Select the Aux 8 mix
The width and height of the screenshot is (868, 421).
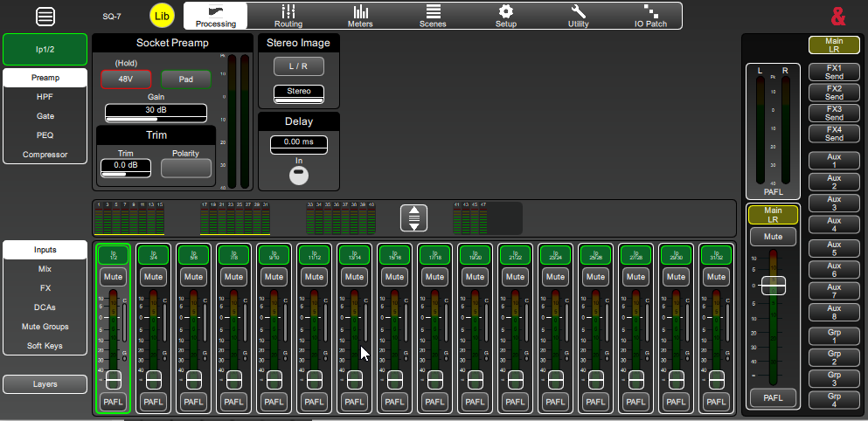[x=834, y=312]
